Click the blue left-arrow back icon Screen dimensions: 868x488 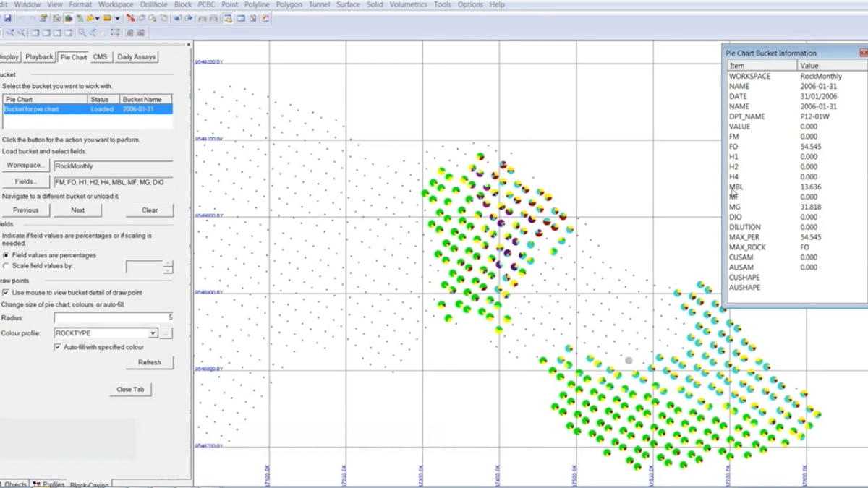pos(177,18)
